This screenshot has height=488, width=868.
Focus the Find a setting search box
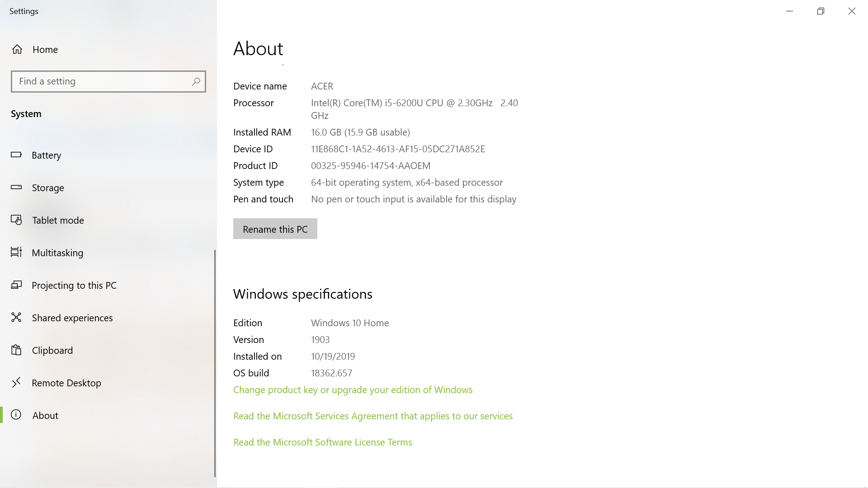(108, 81)
